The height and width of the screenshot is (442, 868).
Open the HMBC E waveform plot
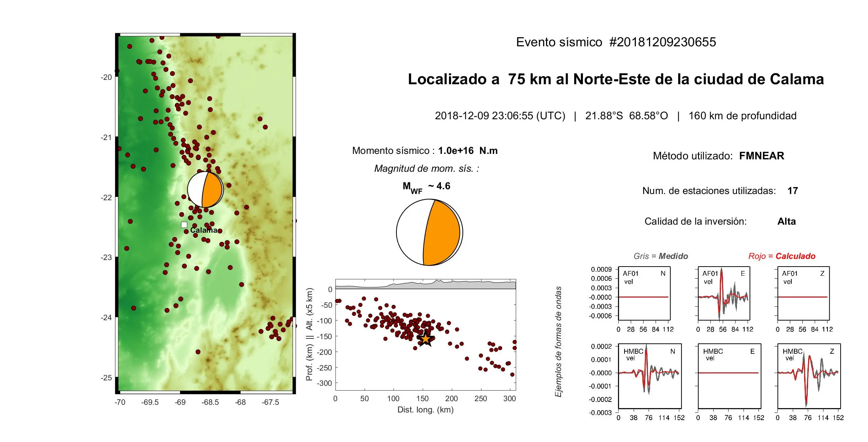pyautogui.click(x=729, y=376)
